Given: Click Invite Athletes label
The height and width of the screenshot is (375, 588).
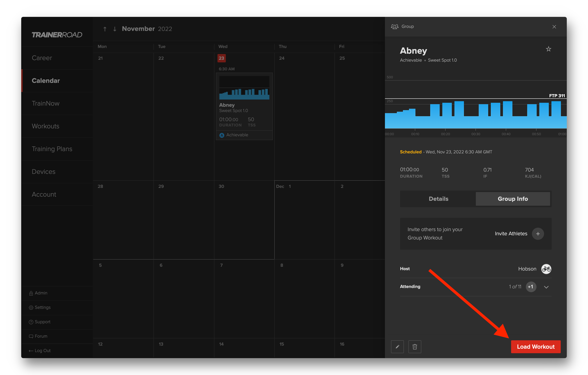Looking at the screenshot, I should point(511,234).
